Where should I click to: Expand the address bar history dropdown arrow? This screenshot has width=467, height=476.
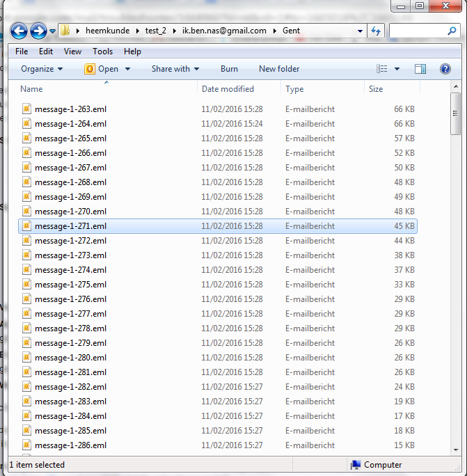pyautogui.click(x=360, y=31)
